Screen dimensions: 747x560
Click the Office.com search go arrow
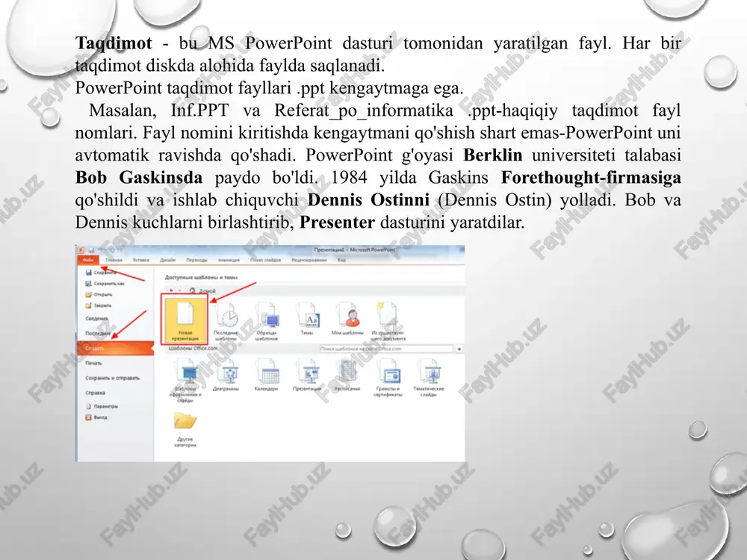459,349
